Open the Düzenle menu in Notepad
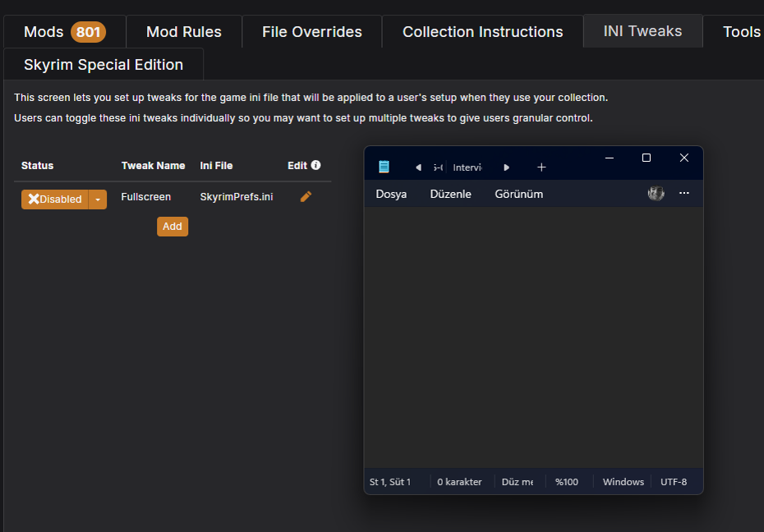764x532 pixels. click(450, 193)
